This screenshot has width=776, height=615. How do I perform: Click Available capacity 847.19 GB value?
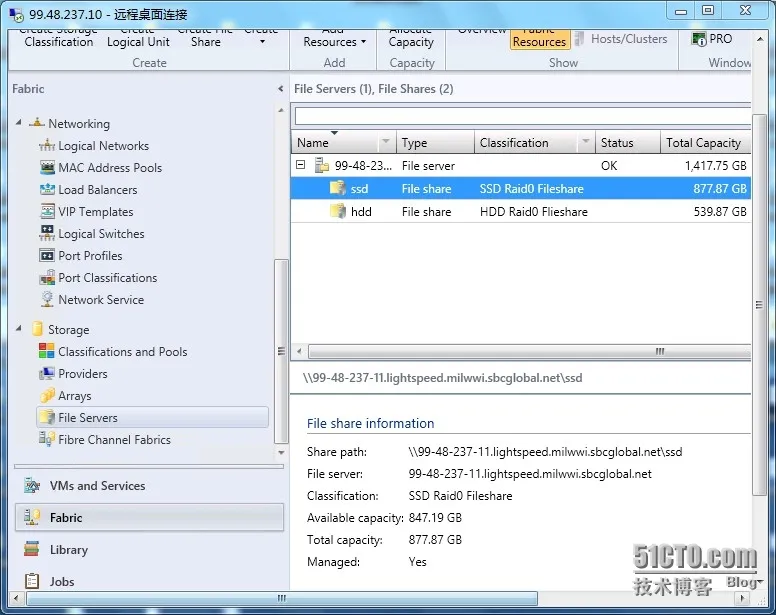click(x=435, y=518)
